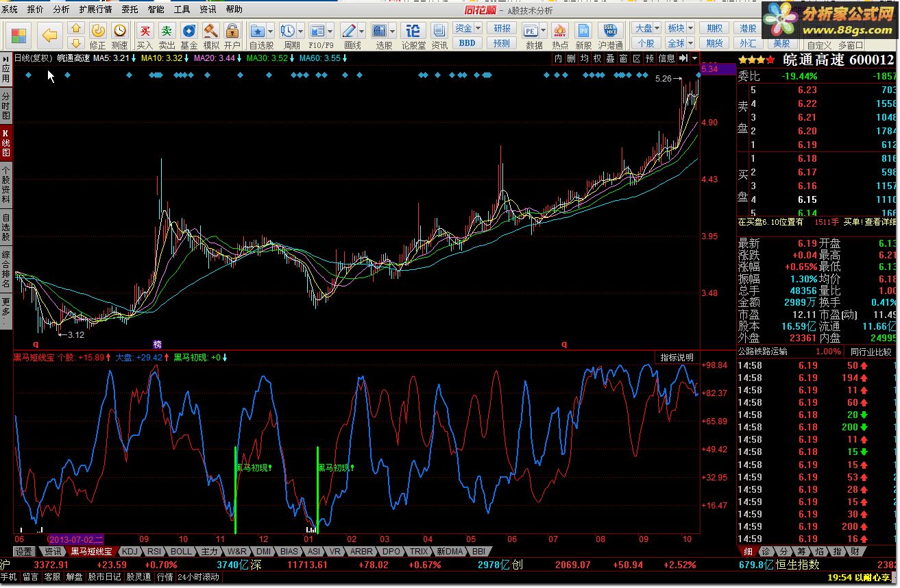The height and width of the screenshot is (588, 900).
Task: Toggle the 预 forecast option
Action: [x=650, y=59]
